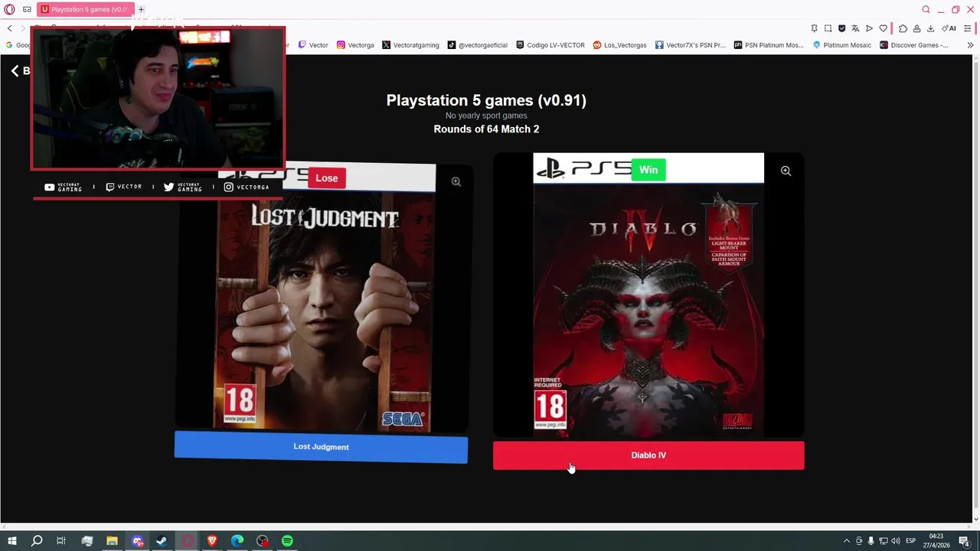Click the Diablo IV cover art
The image size is (980, 551).
pos(648,295)
